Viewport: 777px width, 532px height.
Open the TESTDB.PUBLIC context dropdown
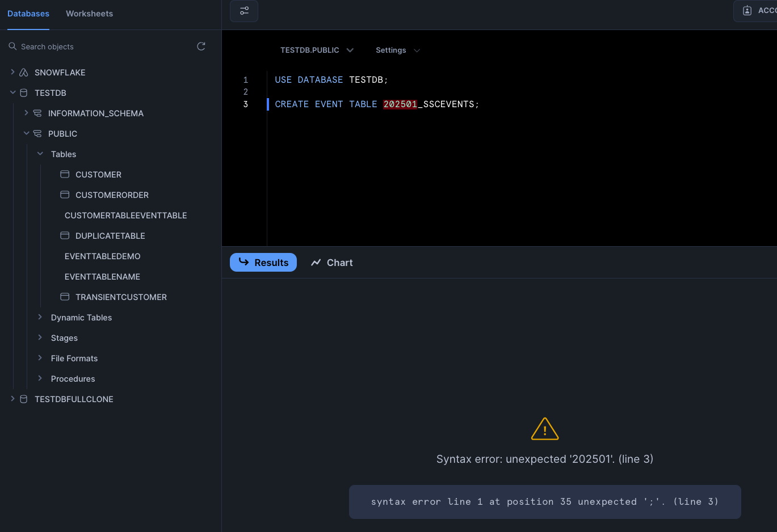coord(317,50)
